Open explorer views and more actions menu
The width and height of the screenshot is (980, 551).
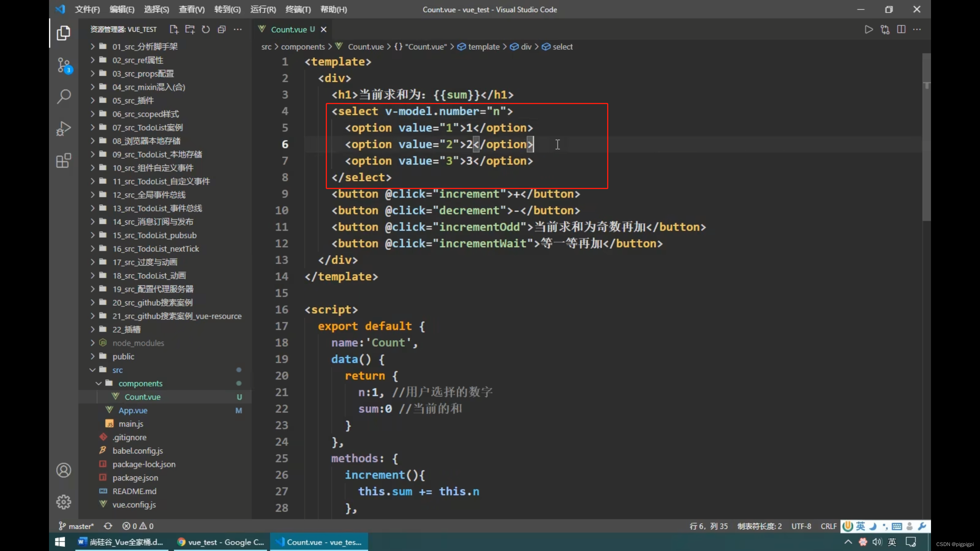pyautogui.click(x=238, y=29)
